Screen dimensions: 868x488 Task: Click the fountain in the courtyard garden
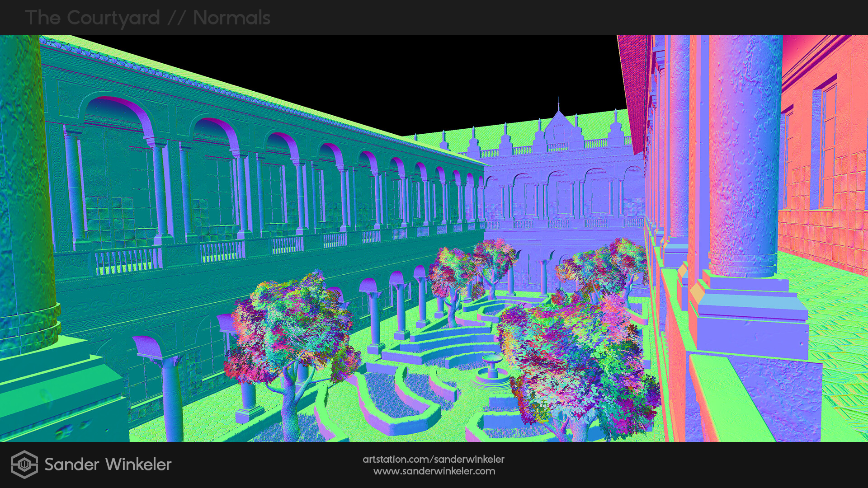tap(492, 371)
